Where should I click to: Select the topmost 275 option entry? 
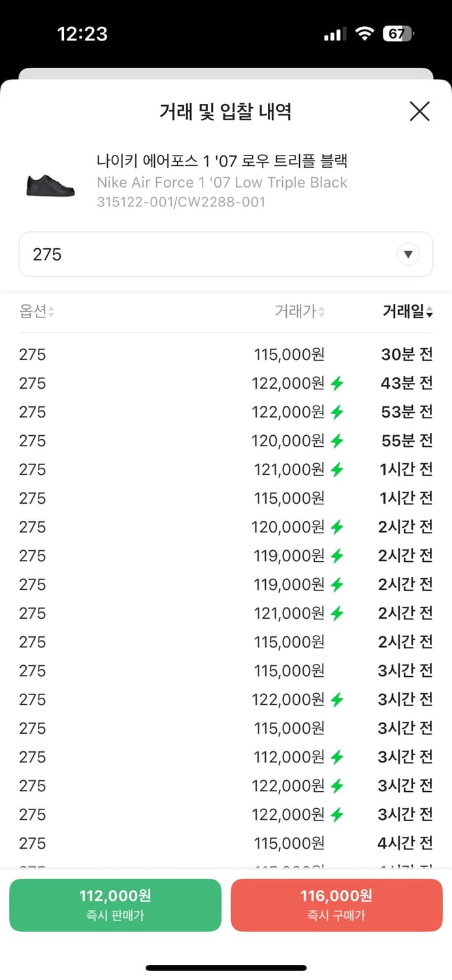click(32, 355)
